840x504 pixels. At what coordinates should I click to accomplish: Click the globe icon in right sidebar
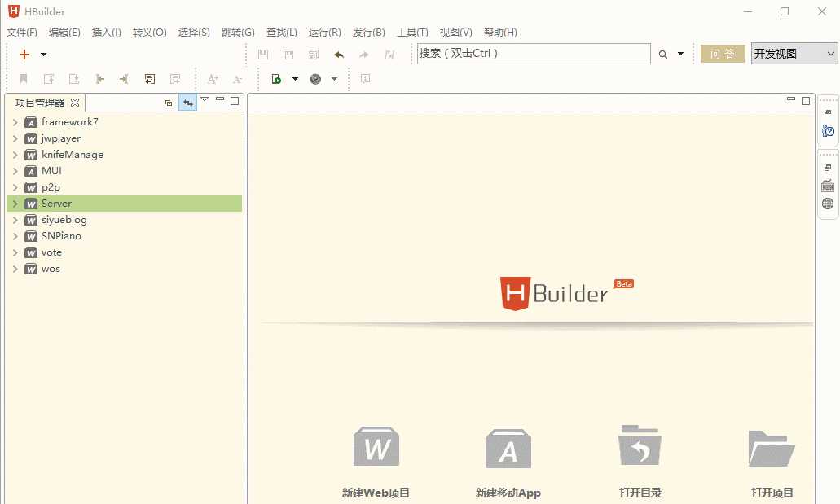click(828, 204)
